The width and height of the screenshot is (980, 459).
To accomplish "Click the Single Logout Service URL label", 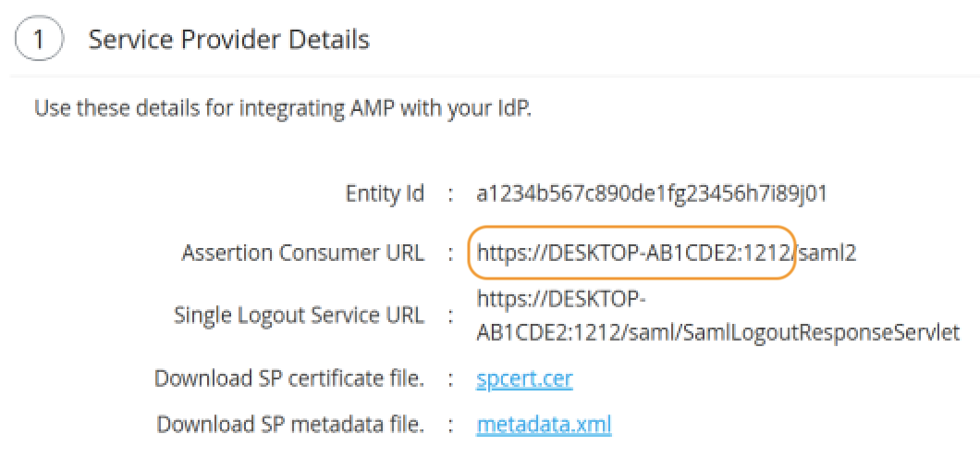I will (x=299, y=315).
